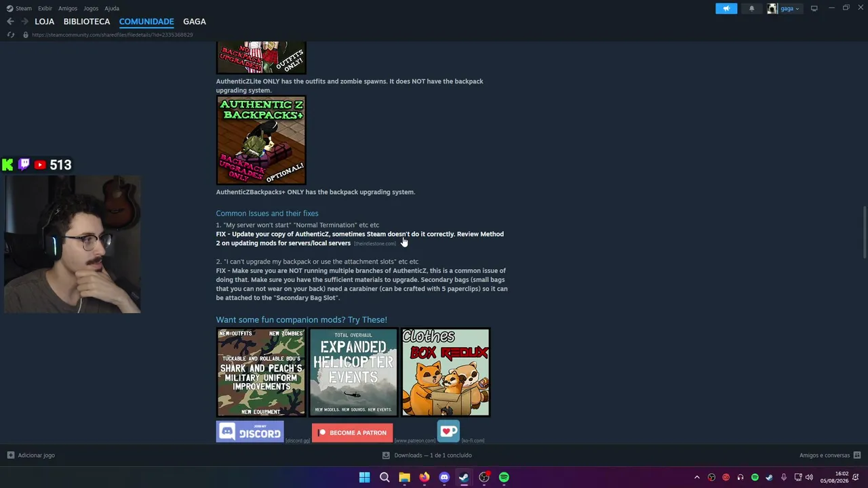Open 'Amigos e conversas' chat panel
This screenshot has width=868, height=488.
[x=830, y=455]
